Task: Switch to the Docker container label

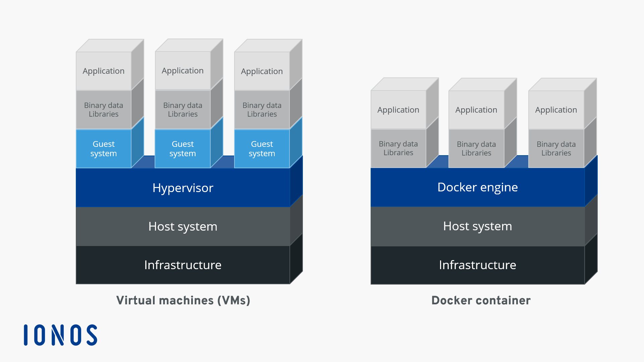Action: 481,300
